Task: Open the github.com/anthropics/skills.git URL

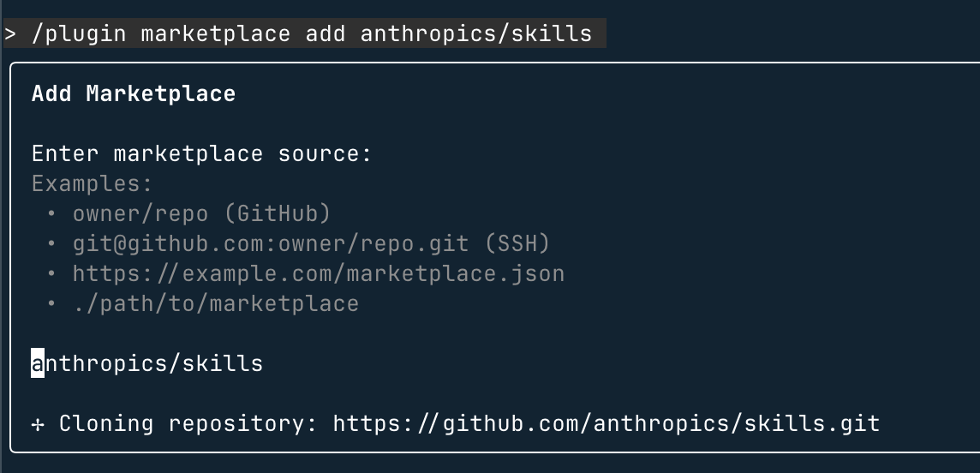Action: click(607, 423)
